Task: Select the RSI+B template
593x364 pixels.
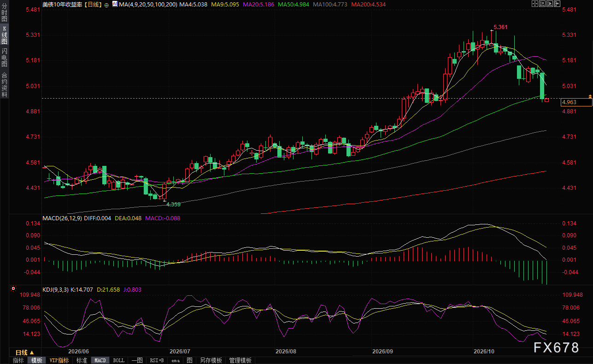Action: [x=157, y=360]
